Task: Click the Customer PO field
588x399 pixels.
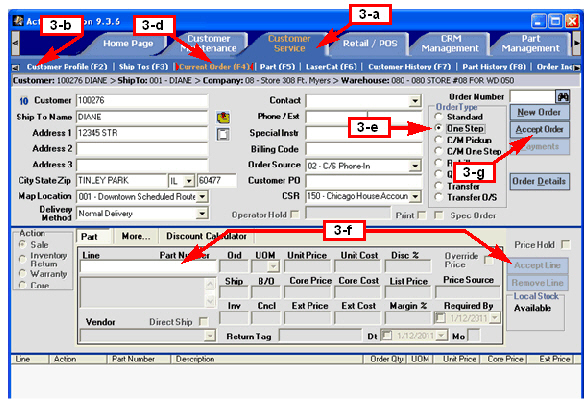Action: tap(364, 181)
